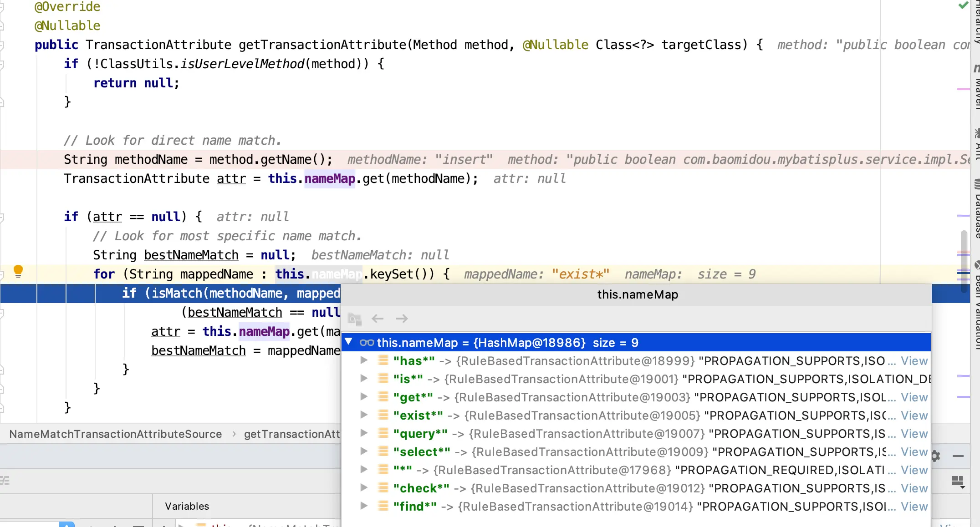Expand the "query*" map entry
Screen dimensions: 980x527
point(363,433)
